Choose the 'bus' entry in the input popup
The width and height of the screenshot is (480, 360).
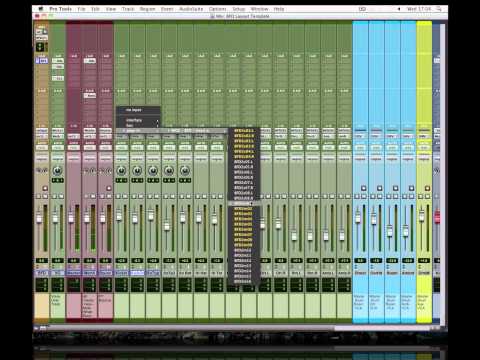point(138,125)
